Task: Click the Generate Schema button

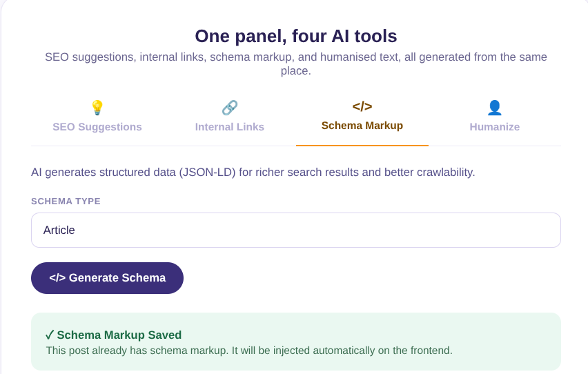Action: click(x=107, y=278)
